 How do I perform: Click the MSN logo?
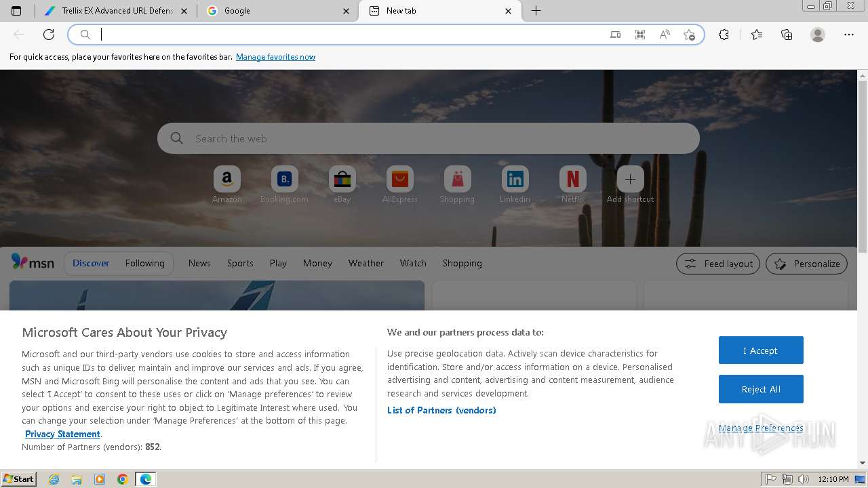click(x=33, y=263)
